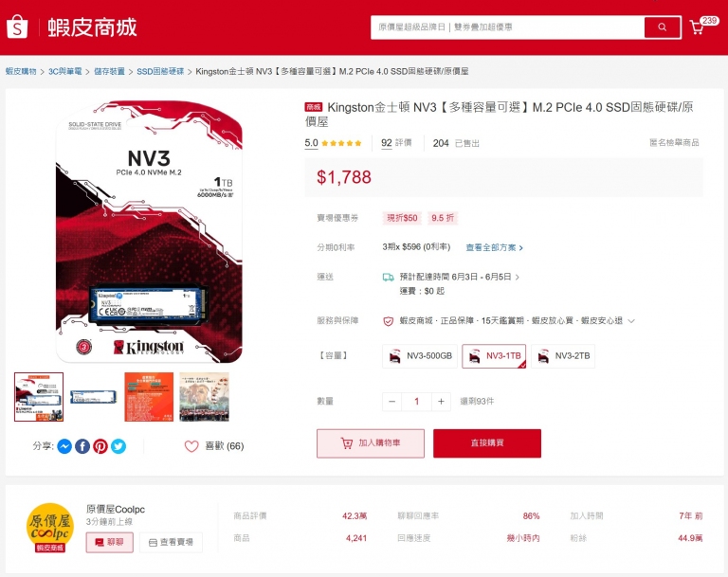This screenshot has height=577, width=728.
Task: Click 加入購物車 add to cart button
Action: pyautogui.click(x=371, y=443)
